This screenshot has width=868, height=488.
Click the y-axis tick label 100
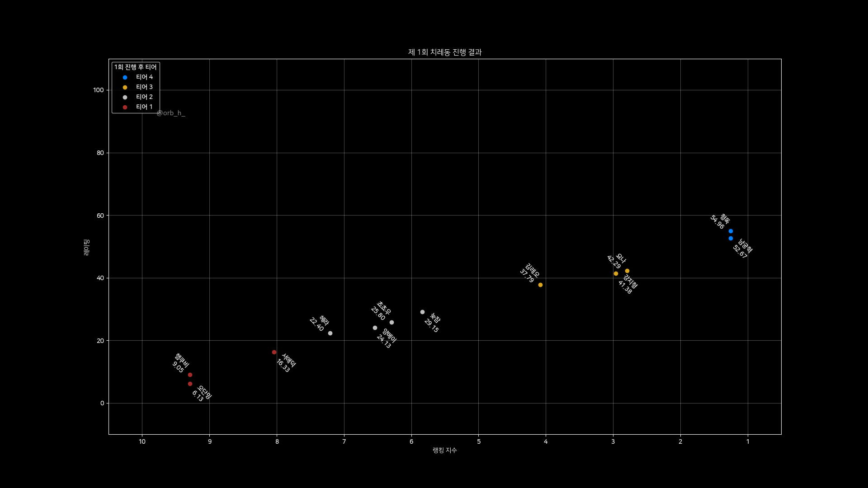click(99, 90)
